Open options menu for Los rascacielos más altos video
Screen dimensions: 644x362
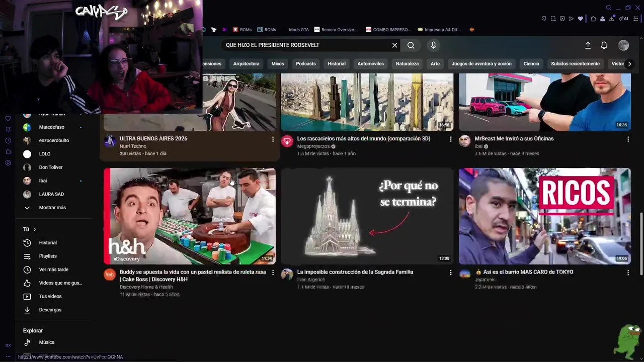pyautogui.click(x=451, y=139)
